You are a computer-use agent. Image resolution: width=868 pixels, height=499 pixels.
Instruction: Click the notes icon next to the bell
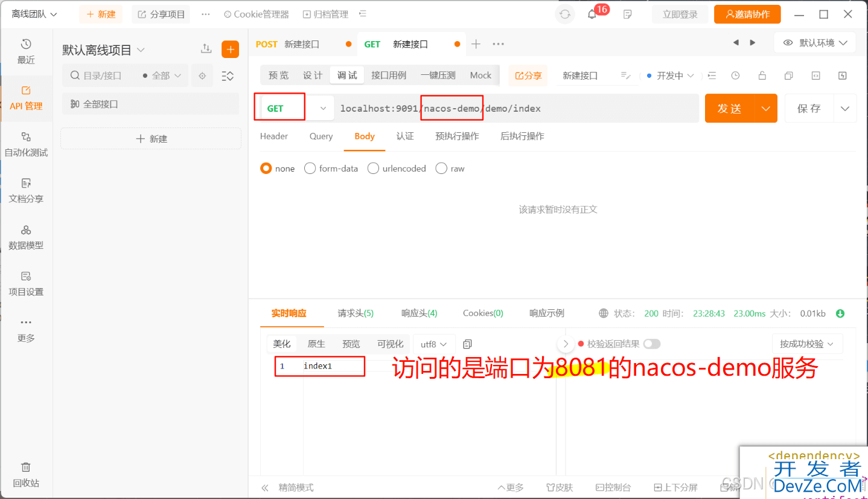628,14
